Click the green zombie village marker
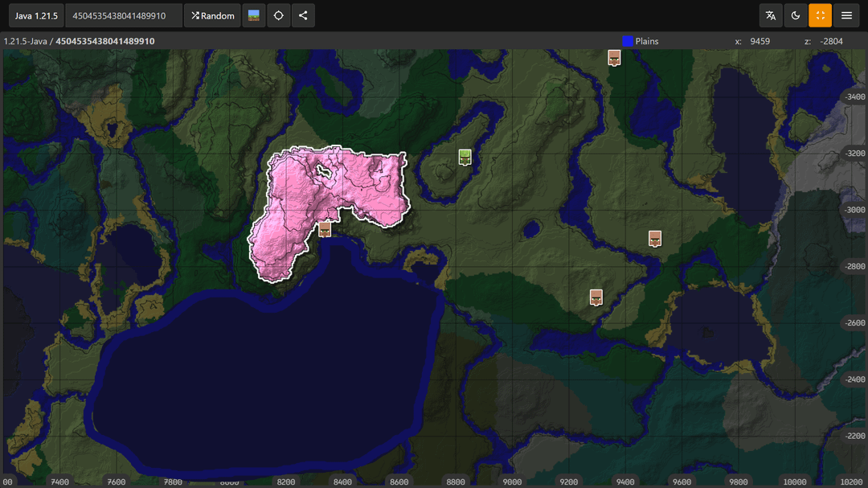Image resolution: width=868 pixels, height=488 pixels. (x=465, y=157)
